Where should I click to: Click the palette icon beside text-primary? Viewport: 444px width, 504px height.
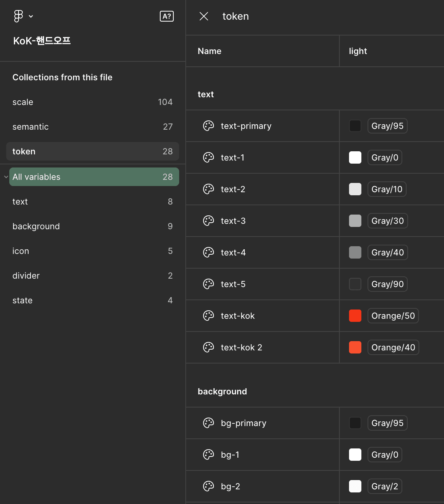[208, 126]
